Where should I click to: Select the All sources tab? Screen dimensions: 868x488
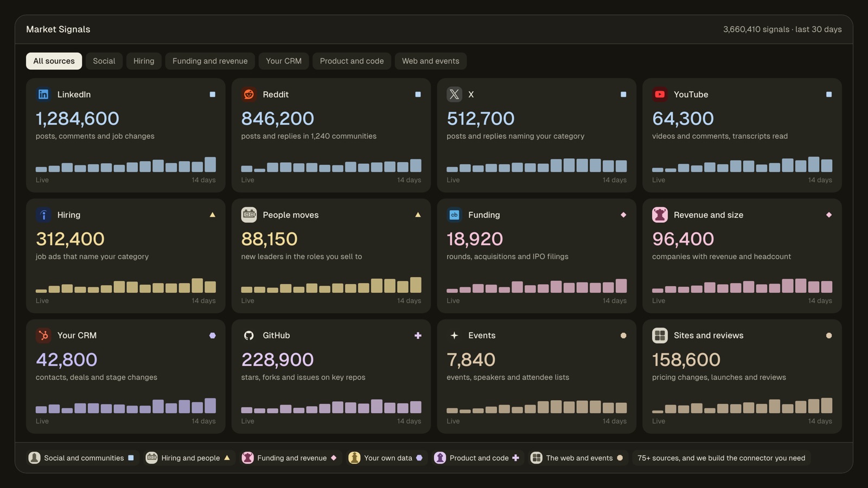pos(54,61)
